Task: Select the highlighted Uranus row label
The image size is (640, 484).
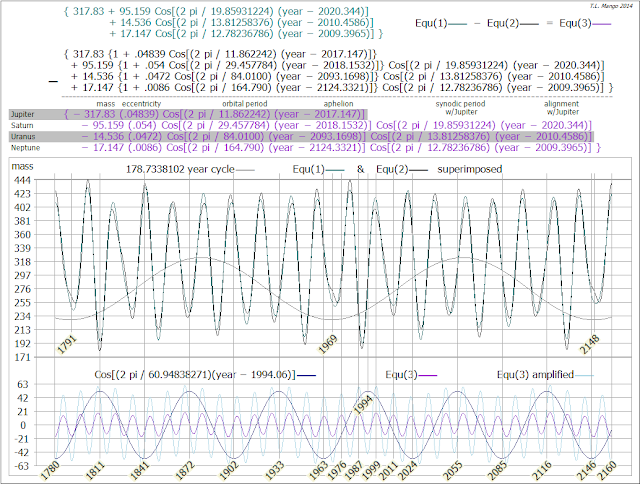Action: [21, 135]
